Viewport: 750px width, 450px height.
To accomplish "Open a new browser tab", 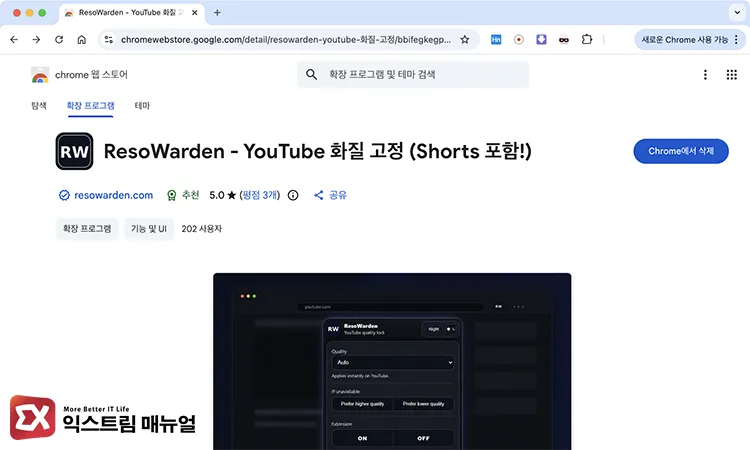I will [x=217, y=13].
